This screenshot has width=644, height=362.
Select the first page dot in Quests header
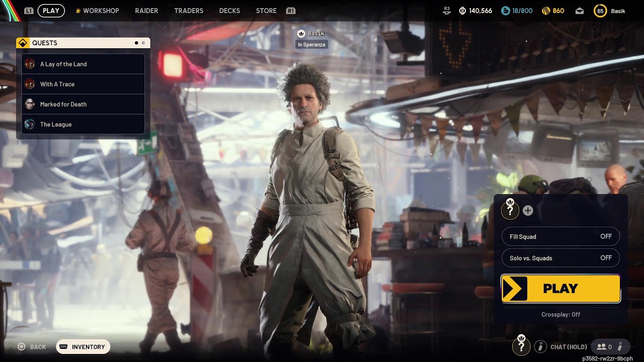click(x=136, y=43)
